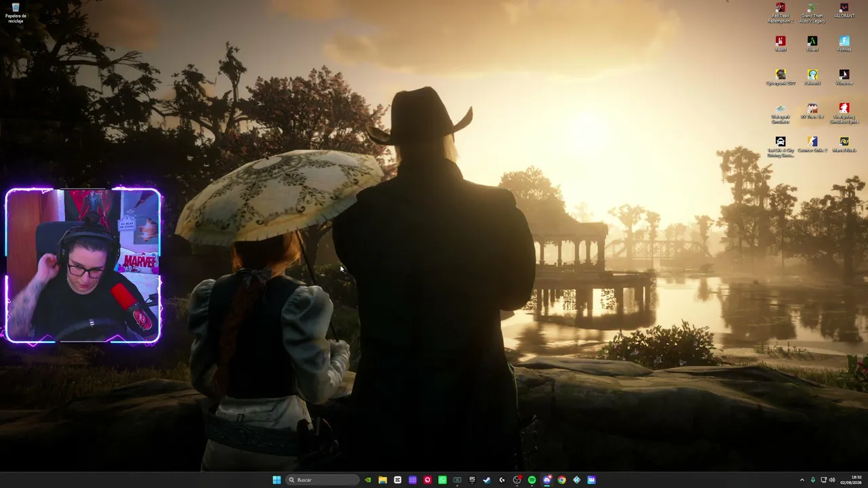
Task: Open CapCut from the taskbar
Action: click(x=397, y=480)
